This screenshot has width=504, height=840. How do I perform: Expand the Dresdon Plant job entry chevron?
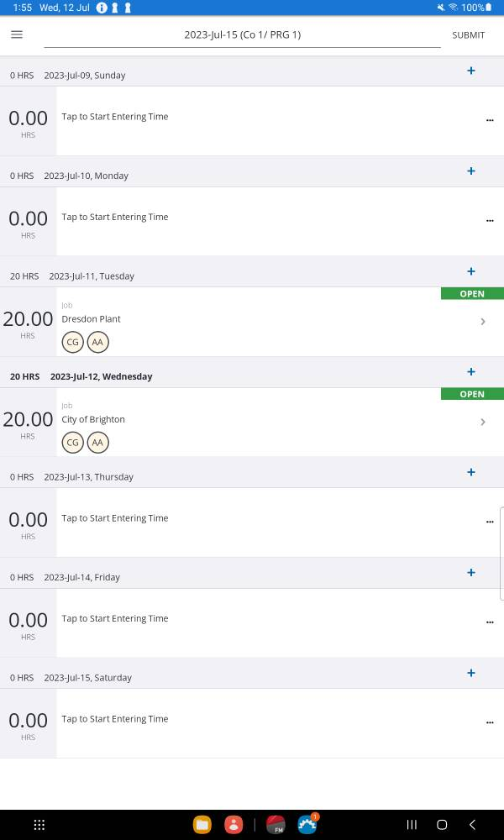click(x=482, y=322)
